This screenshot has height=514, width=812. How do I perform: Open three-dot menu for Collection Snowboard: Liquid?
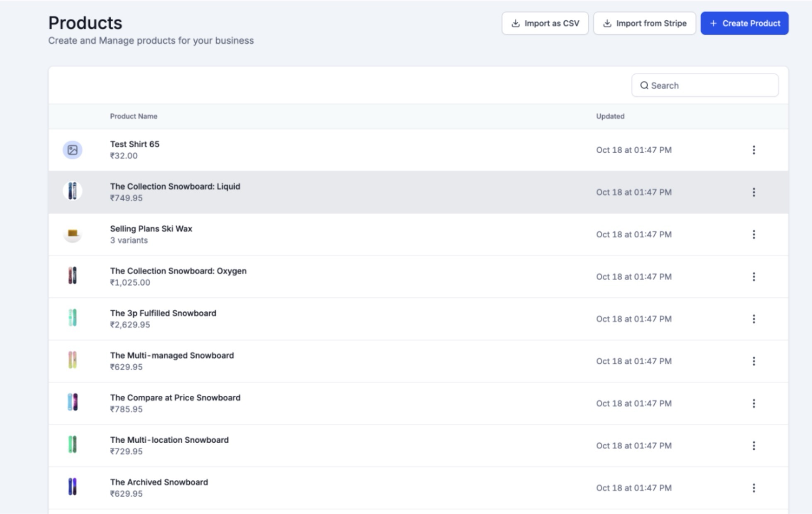[753, 192]
